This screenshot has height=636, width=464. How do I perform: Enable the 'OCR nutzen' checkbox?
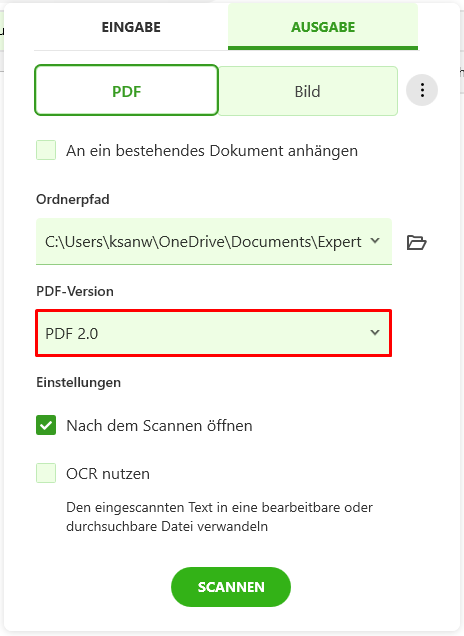pos(46,473)
